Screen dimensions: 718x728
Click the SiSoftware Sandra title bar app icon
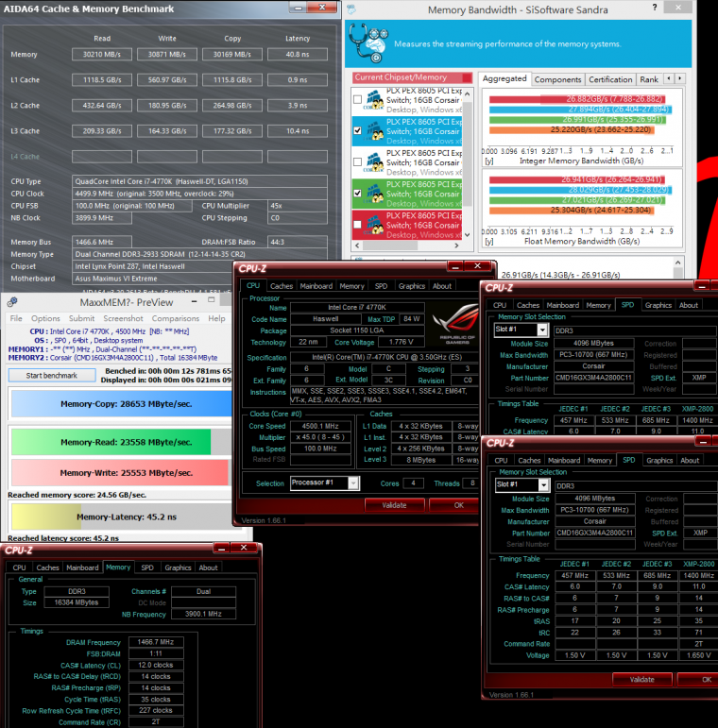[x=351, y=8]
